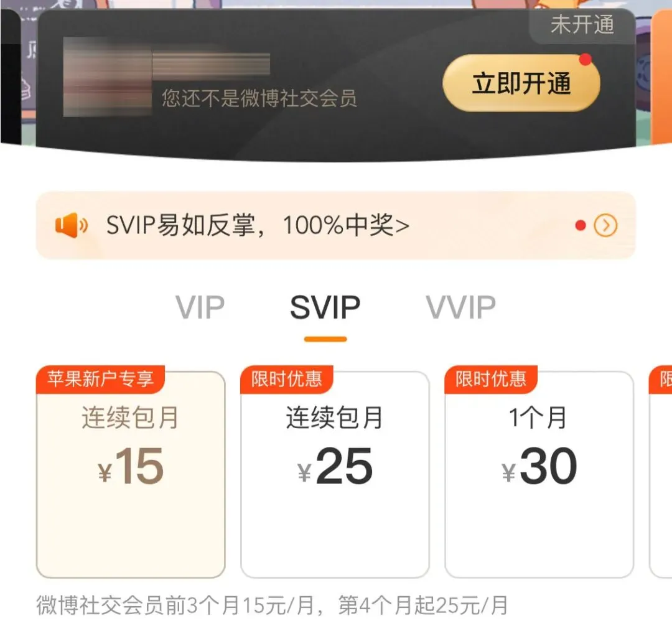This screenshot has height=636, width=672.
Task: Tap the blurred user avatar
Action: [108, 77]
